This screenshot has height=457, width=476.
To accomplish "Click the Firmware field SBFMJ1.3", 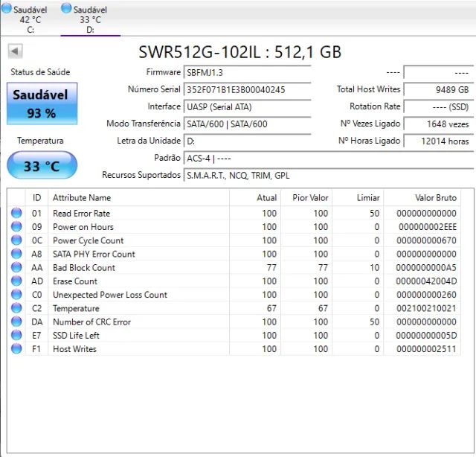I will (248, 73).
